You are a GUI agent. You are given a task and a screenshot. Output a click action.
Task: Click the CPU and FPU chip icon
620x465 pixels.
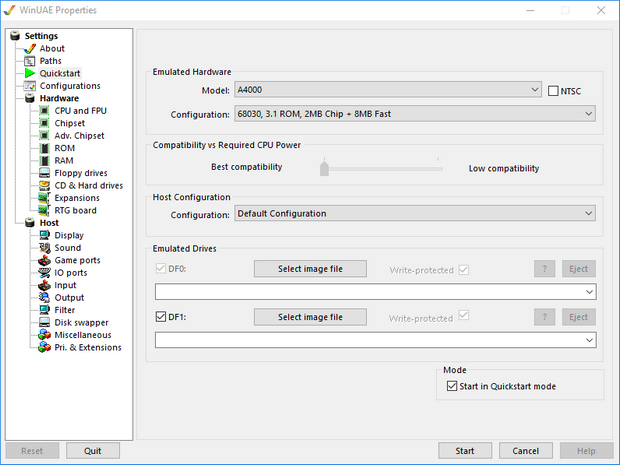[45, 111]
